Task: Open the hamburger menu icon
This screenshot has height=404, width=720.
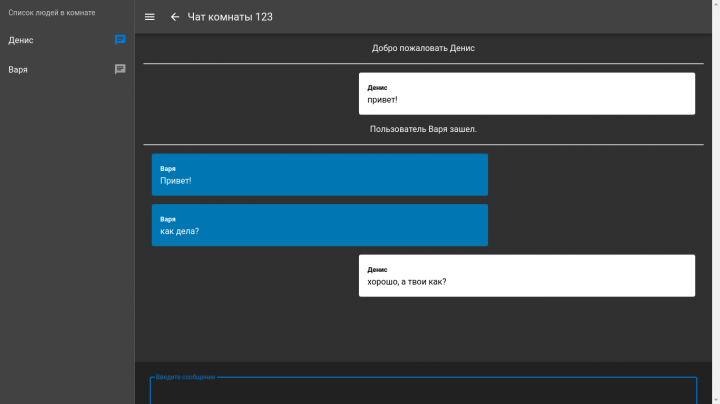Action: pyautogui.click(x=150, y=17)
